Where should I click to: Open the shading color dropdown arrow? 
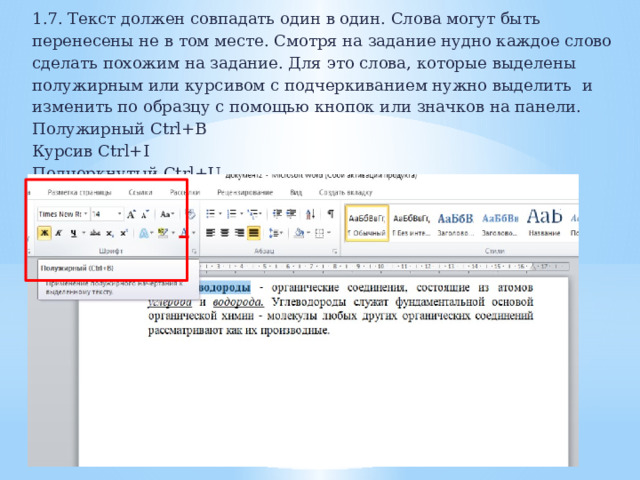309,233
